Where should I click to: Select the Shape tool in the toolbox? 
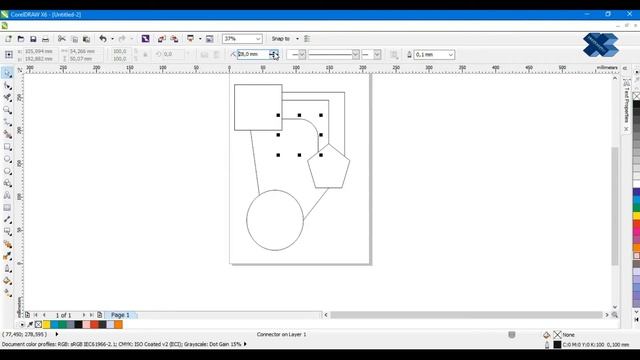[x=7, y=86]
